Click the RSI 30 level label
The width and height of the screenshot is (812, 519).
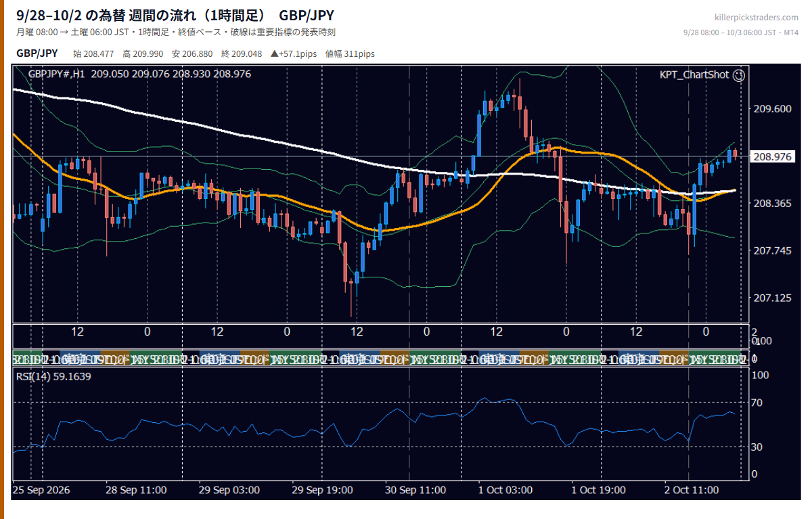point(758,447)
